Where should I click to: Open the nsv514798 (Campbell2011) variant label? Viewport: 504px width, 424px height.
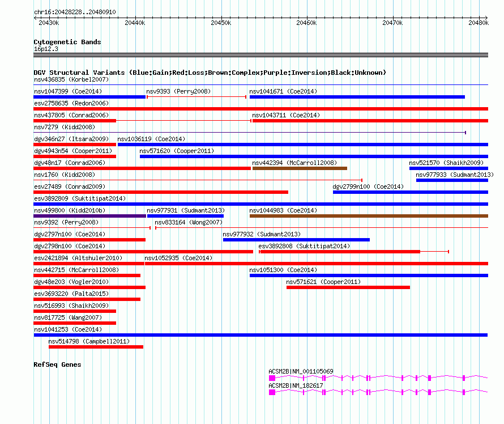click(x=89, y=341)
